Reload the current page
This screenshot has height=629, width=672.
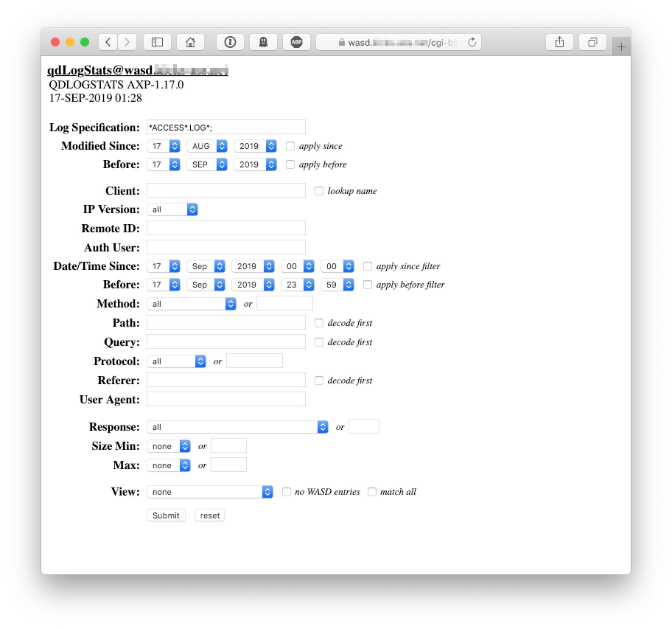tap(472, 42)
